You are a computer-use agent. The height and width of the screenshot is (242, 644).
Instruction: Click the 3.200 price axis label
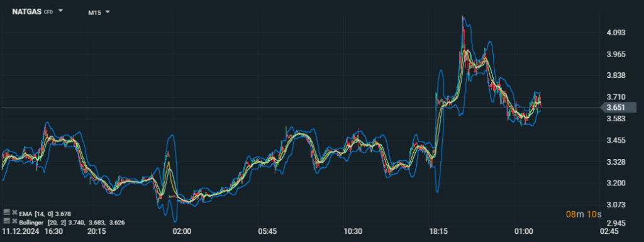coord(616,183)
